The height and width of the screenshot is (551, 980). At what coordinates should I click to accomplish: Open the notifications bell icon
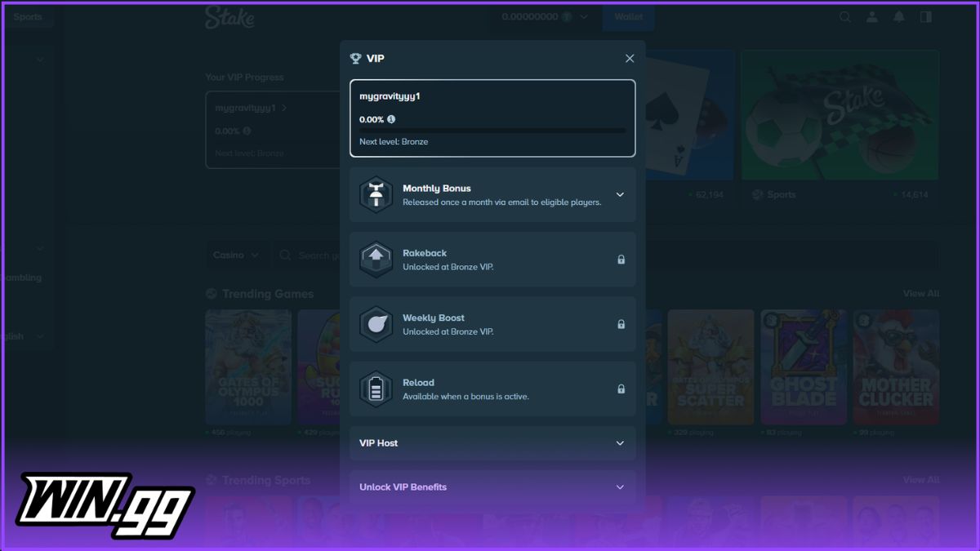(899, 16)
